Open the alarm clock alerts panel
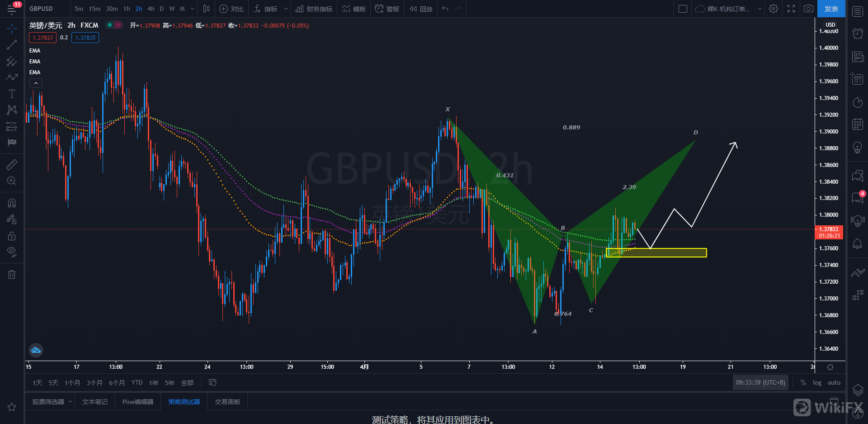This screenshot has height=424, width=868. coord(857,33)
